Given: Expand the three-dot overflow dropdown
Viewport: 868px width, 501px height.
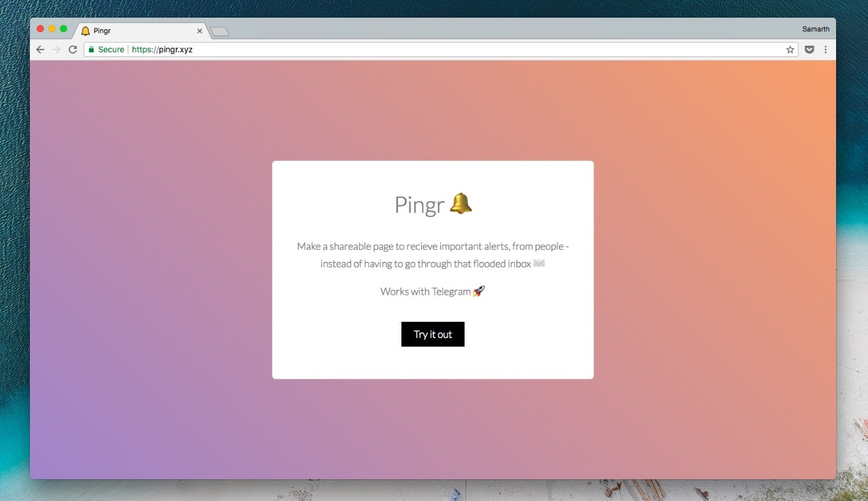Looking at the screenshot, I should coord(826,49).
